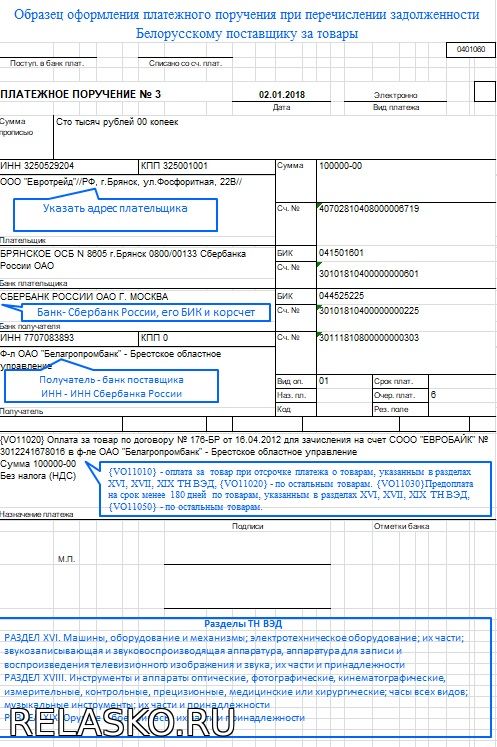Click the payment order title 'ПЛАТЕЖНОЕ ПОРУЧЕНИЕ № 3'
Image resolution: width=497 pixels, height=747 pixels.
(x=81, y=94)
